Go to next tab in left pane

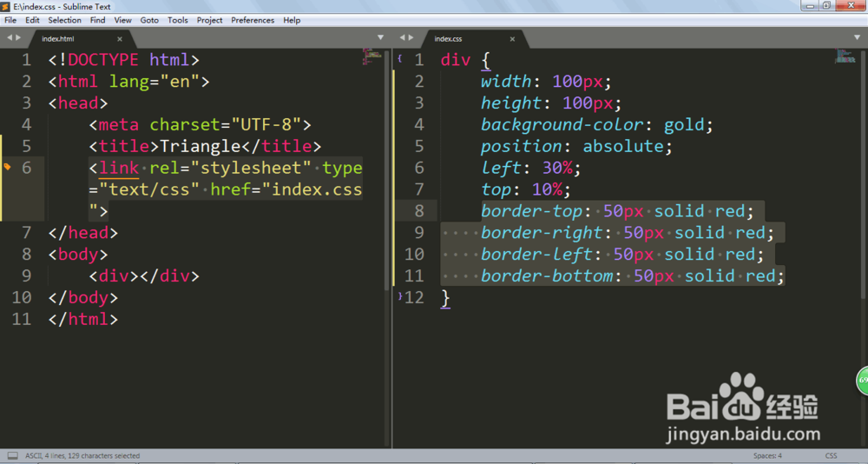click(x=18, y=37)
